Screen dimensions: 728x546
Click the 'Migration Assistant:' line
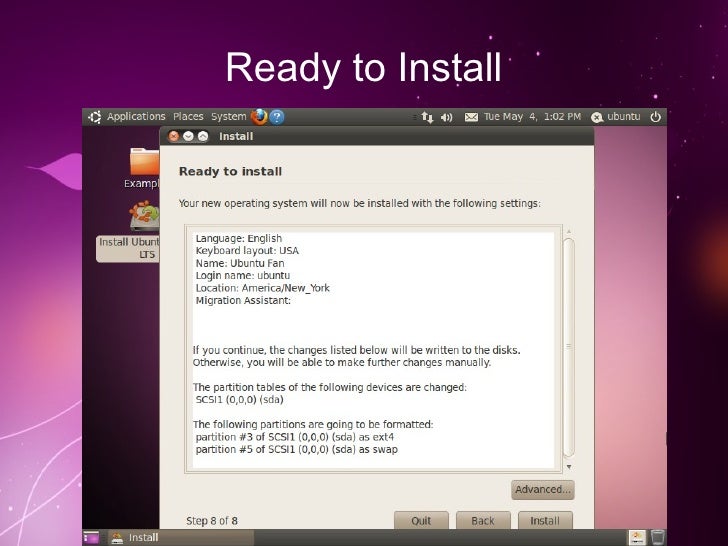pyautogui.click(x=243, y=300)
